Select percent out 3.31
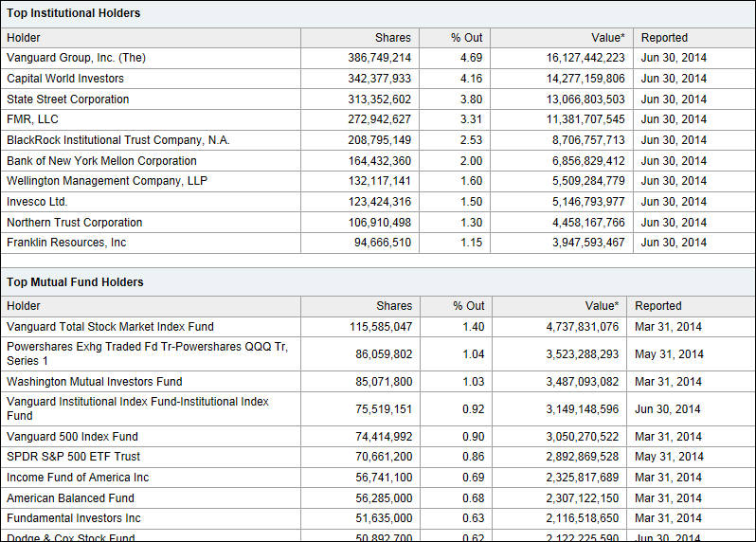 click(x=471, y=119)
